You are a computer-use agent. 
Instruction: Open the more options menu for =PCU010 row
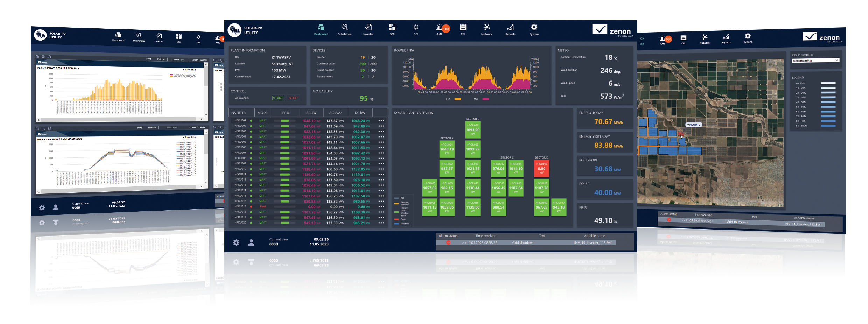[381, 169]
